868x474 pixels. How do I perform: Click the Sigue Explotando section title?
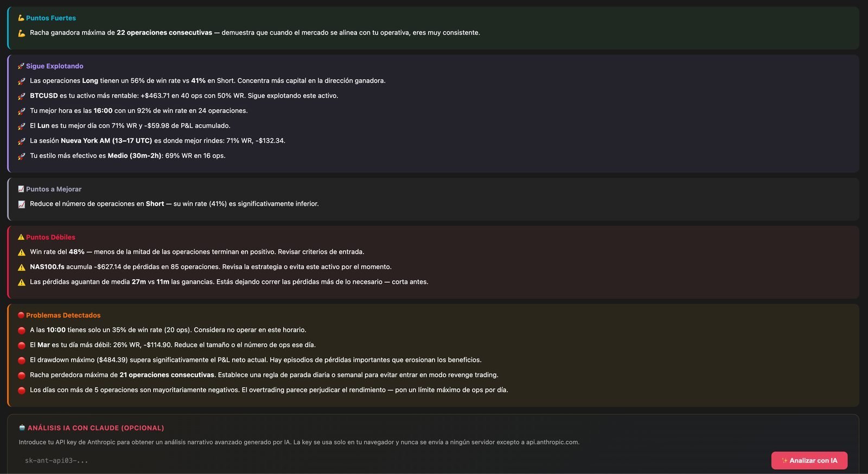(55, 66)
